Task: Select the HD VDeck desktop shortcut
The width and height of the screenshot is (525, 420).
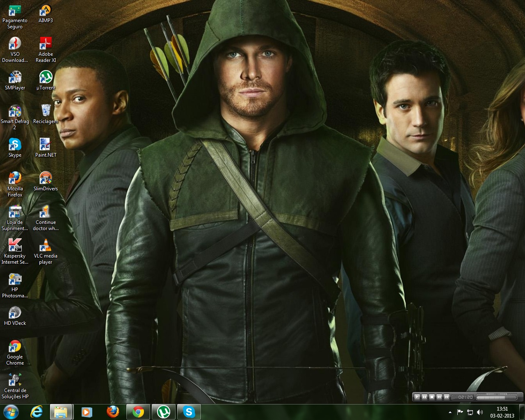Action: tap(15, 316)
